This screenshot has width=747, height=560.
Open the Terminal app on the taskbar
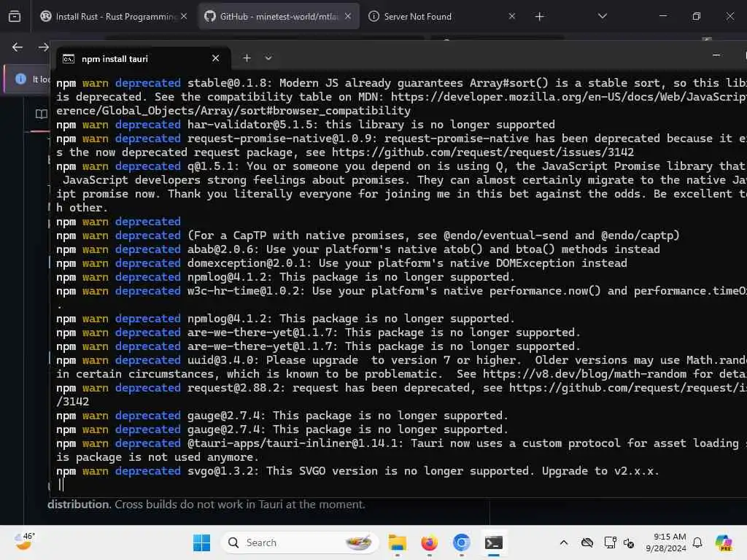494,542
